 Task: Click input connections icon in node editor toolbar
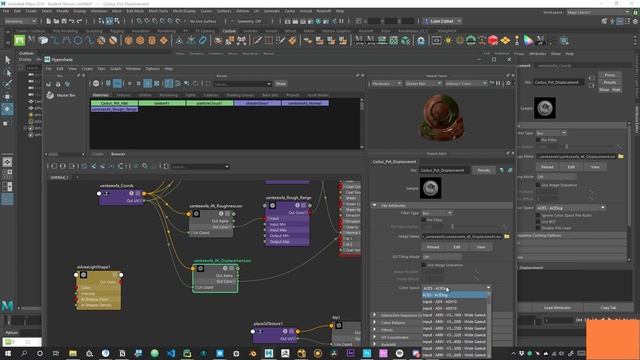tap(53, 166)
